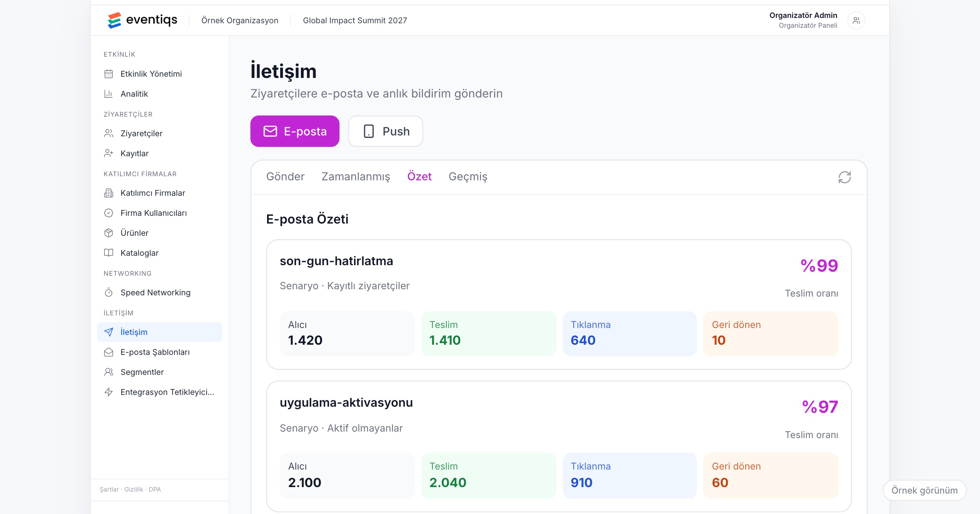Click the users icon beside Segmentler

(109, 372)
